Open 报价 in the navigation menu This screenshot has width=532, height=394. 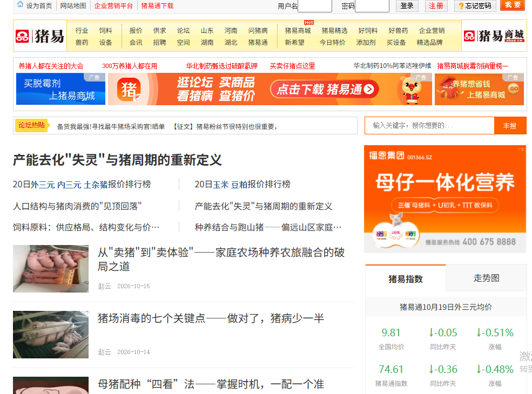tap(136, 31)
